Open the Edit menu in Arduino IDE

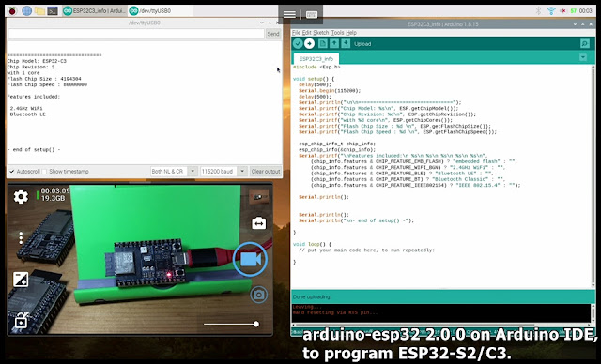tap(307, 33)
